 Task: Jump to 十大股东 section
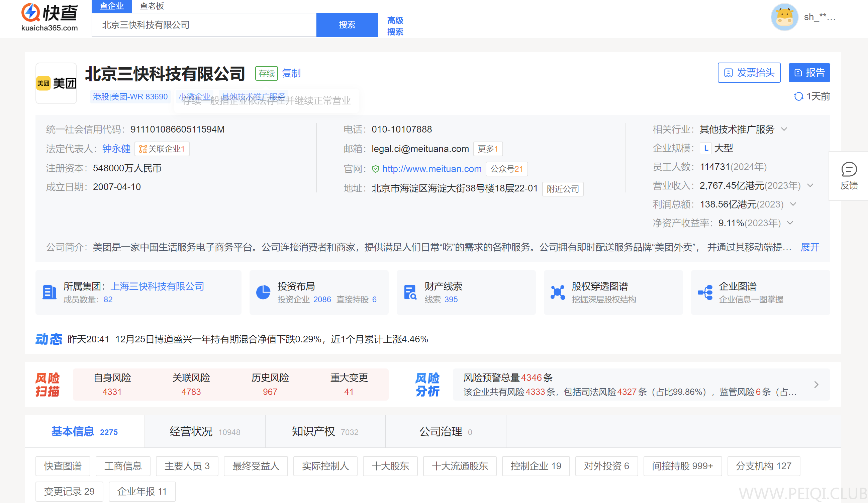(390, 466)
